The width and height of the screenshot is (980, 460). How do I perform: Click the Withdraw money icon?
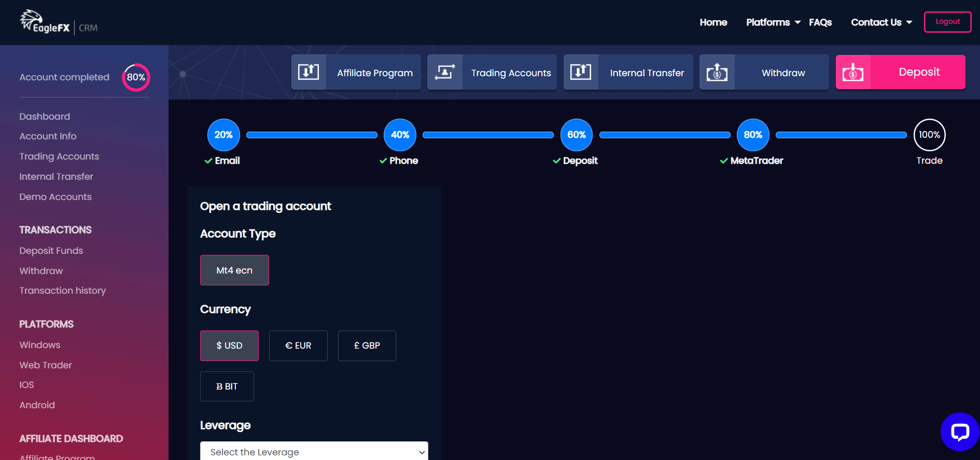pos(717,72)
